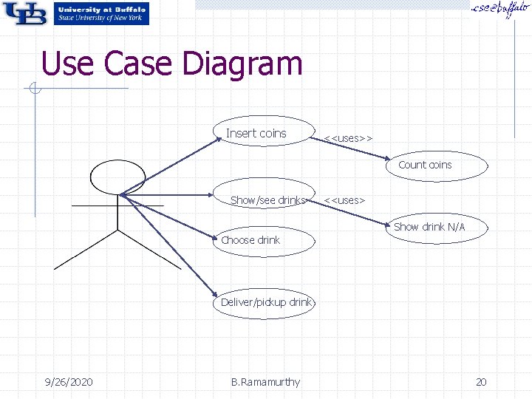Viewport: 532px width, 399px height.
Task: Click the cse@buffalo handwriting logo
Action: coord(499,9)
